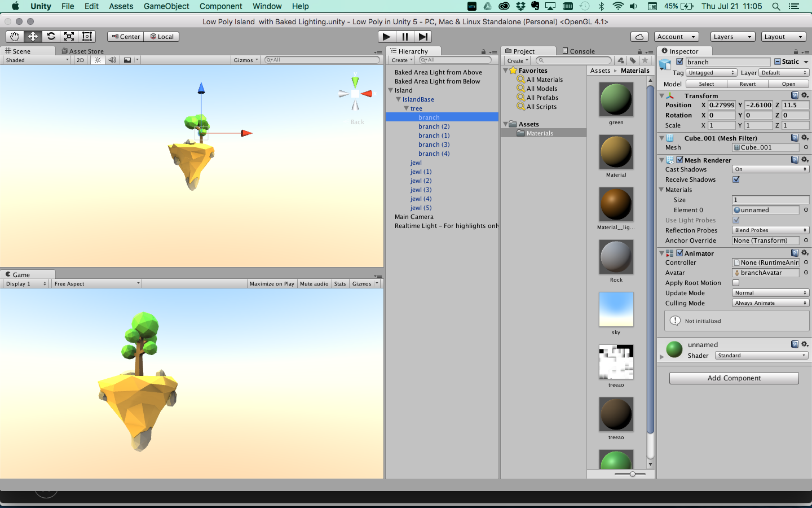Open the Shader Standard dropdown

(762, 356)
